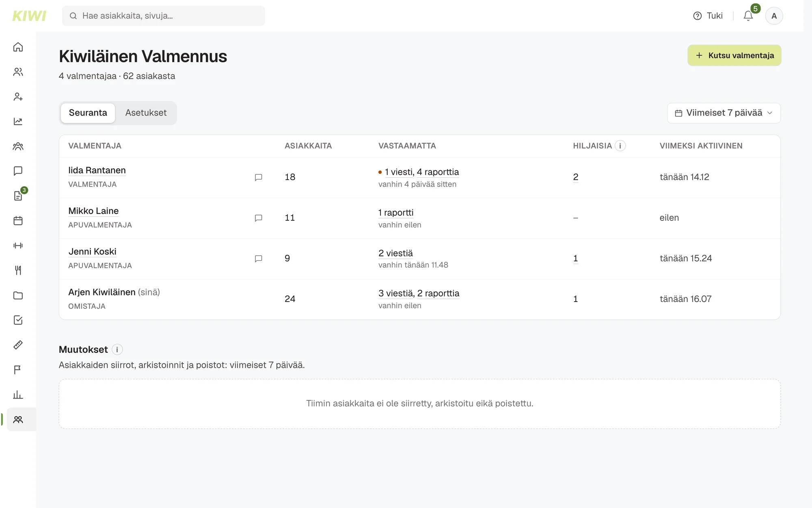
Task: Open the Tuki support link
Action: [x=708, y=16]
